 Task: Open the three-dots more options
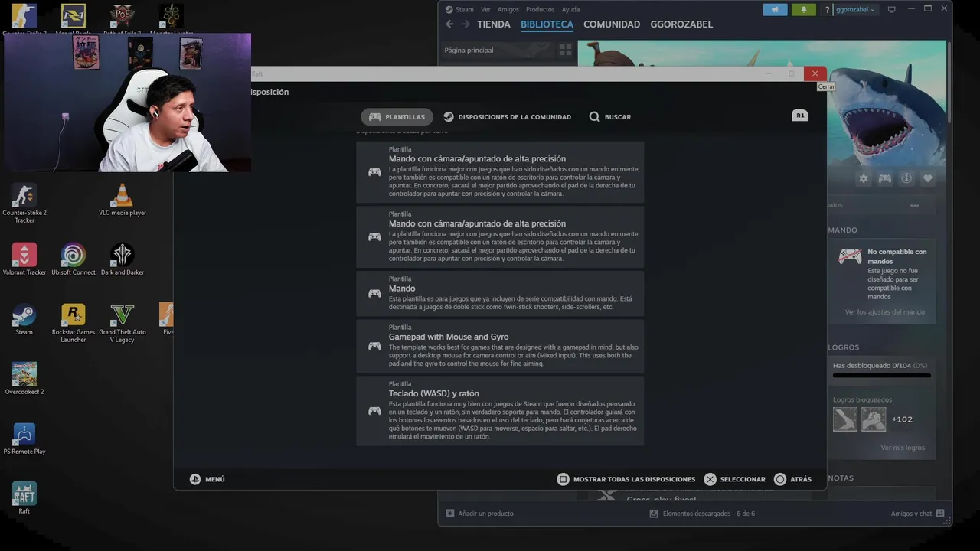[914, 205]
